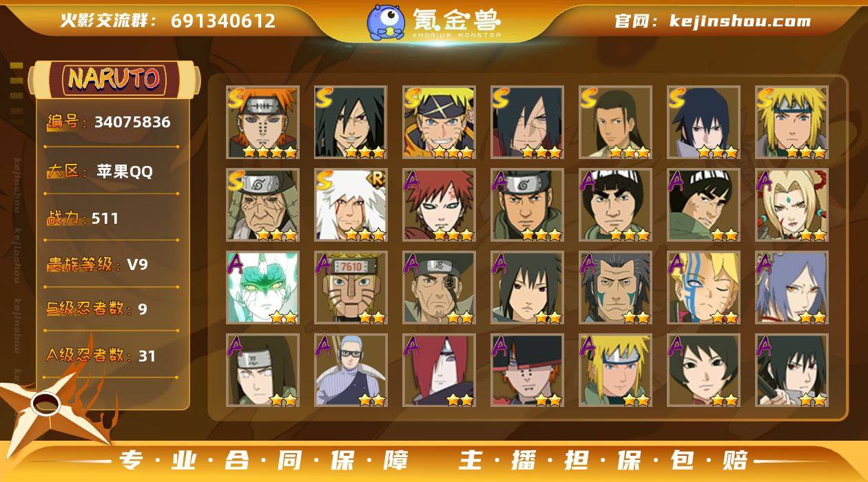Viewport: 868px width, 482px height.
Task: Choose the white-haired Jiraiya portrait
Action: pos(351,205)
